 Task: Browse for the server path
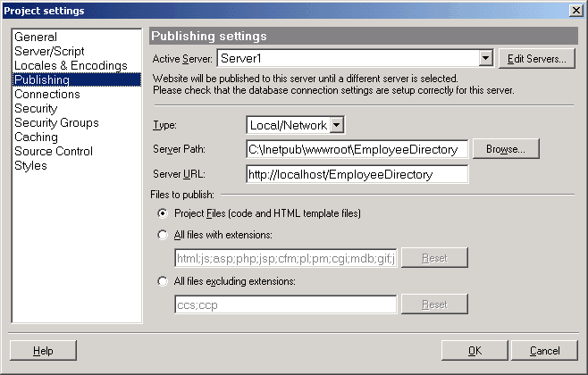pos(506,149)
